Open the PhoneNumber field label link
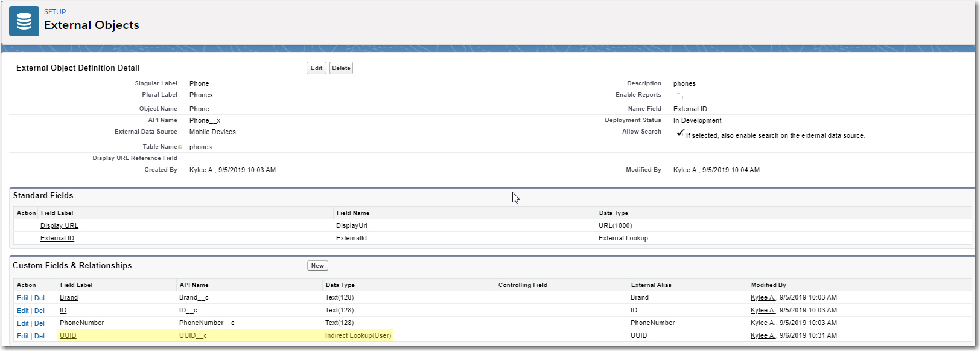The height and width of the screenshot is (351, 980). point(81,323)
